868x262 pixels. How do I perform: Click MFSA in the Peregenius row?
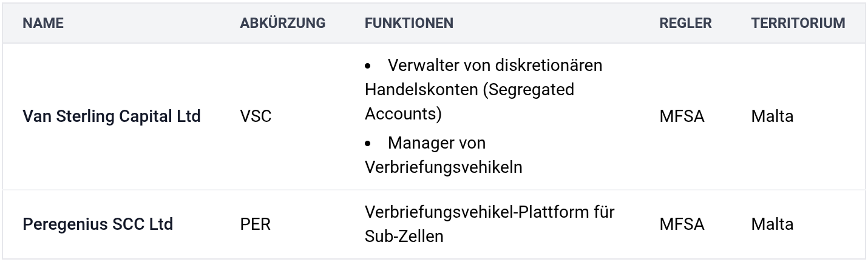pyautogui.click(x=682, y=224)
